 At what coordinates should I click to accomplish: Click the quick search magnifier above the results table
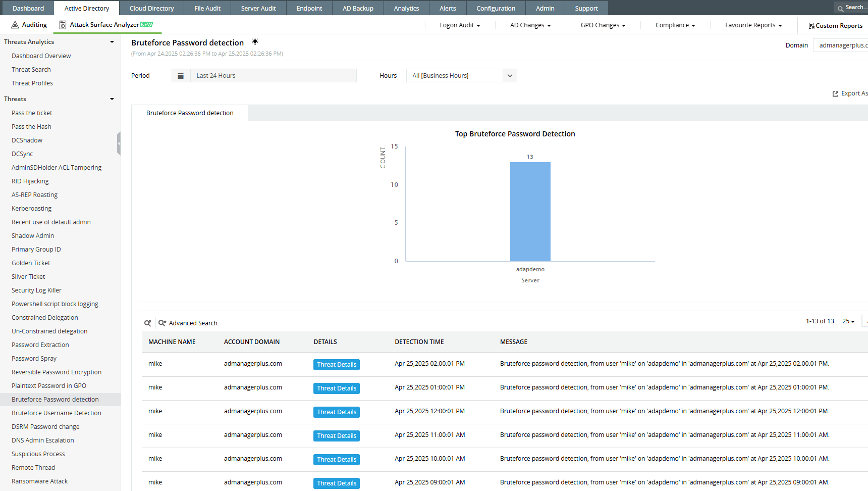point(148,323)
